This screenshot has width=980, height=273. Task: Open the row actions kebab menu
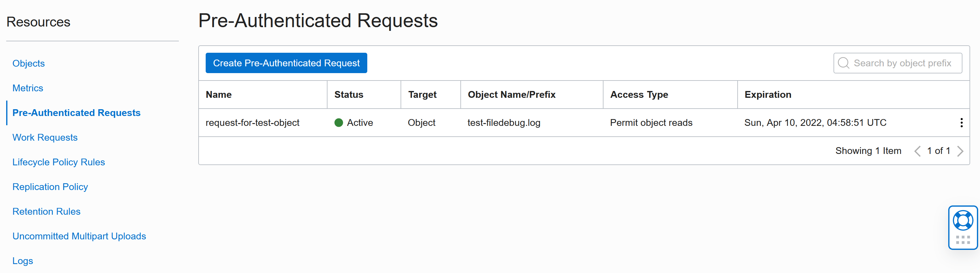(961, 122)
